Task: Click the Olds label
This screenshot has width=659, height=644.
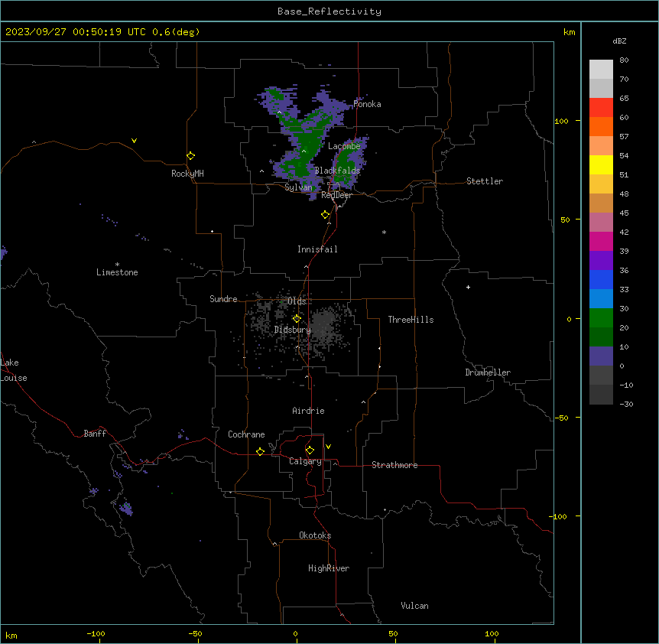Action: click(297, 301)
